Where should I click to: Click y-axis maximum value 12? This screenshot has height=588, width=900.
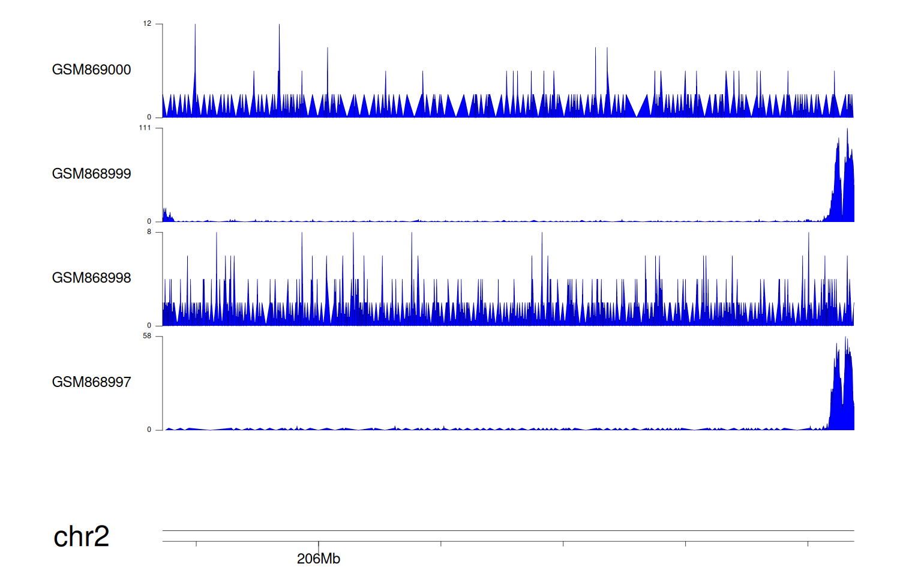(x=147, y=24)
